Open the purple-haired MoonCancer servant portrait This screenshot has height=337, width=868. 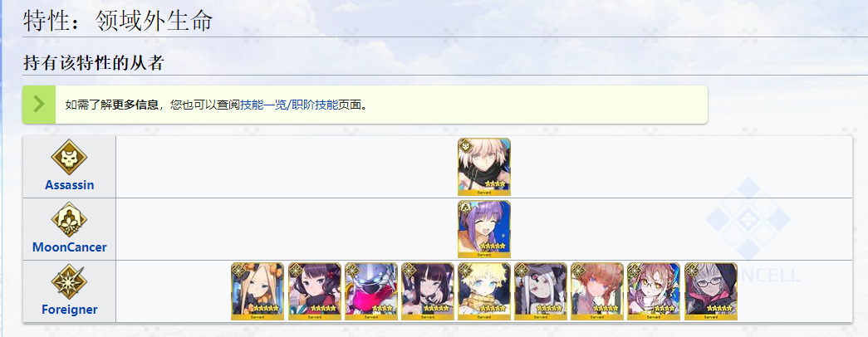pos(483,229)
